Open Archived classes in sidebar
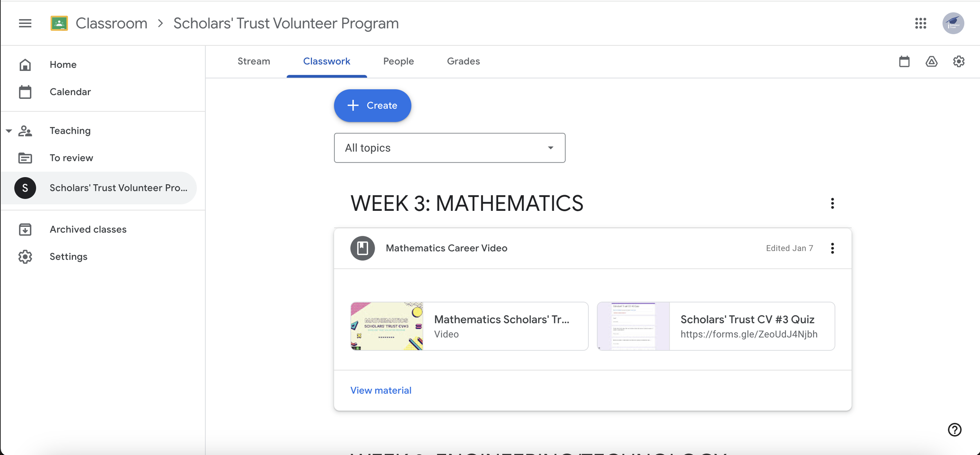Viewport: 980px width, 455px height. pyautogui.click(x=88, y=229)
